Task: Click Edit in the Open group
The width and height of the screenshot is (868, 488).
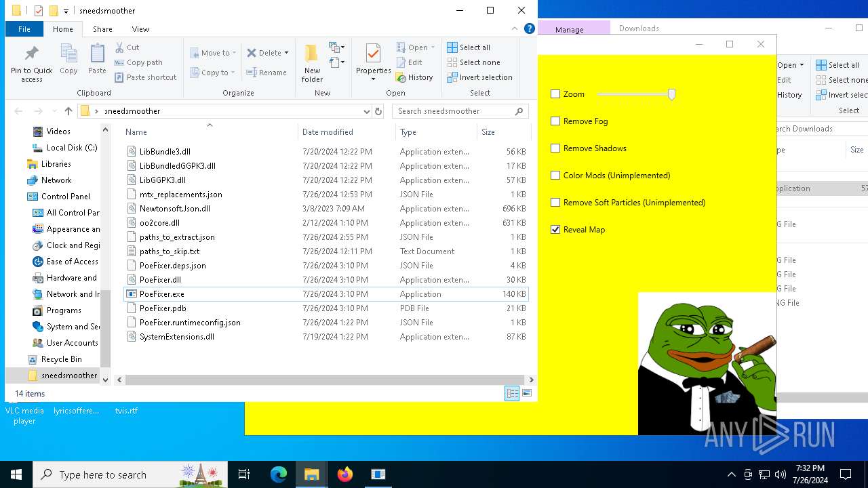Action: point(409,62)
